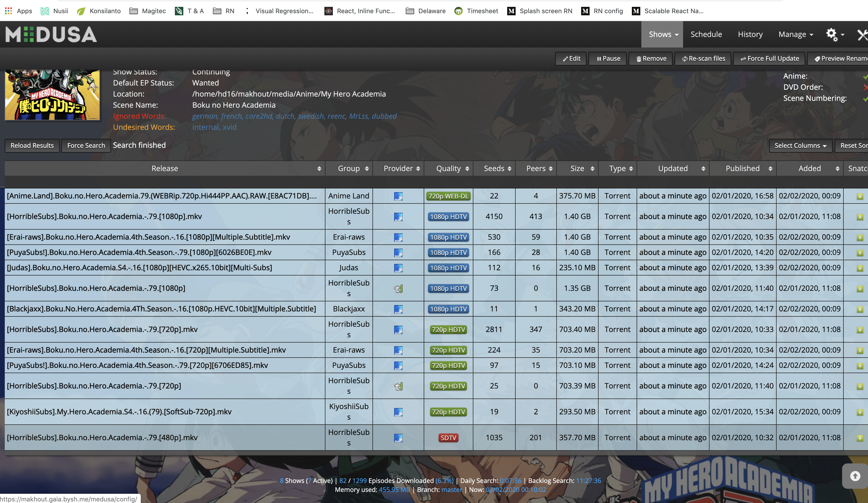Click the Reload Results button
Image resolution: width=868 pixels, height=503 pixels.
[32, 145]
